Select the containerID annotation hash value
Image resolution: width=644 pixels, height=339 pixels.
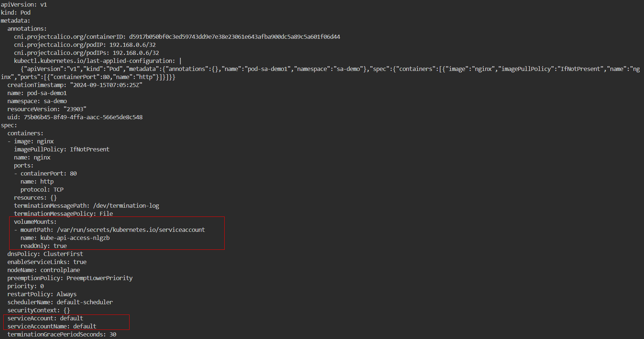(235, 37)
